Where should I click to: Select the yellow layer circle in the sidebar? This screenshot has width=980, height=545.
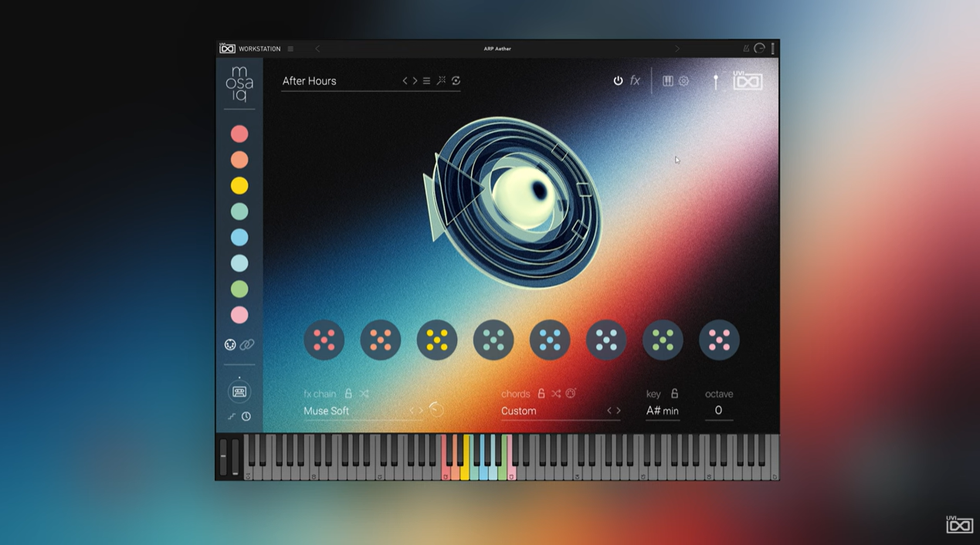pos(239,185)
